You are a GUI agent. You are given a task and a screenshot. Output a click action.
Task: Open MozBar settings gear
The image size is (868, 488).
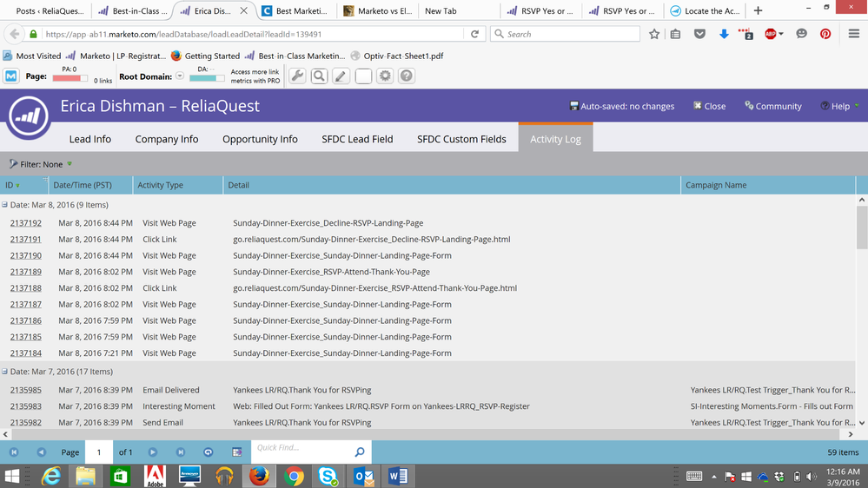(x=385, y=76)
